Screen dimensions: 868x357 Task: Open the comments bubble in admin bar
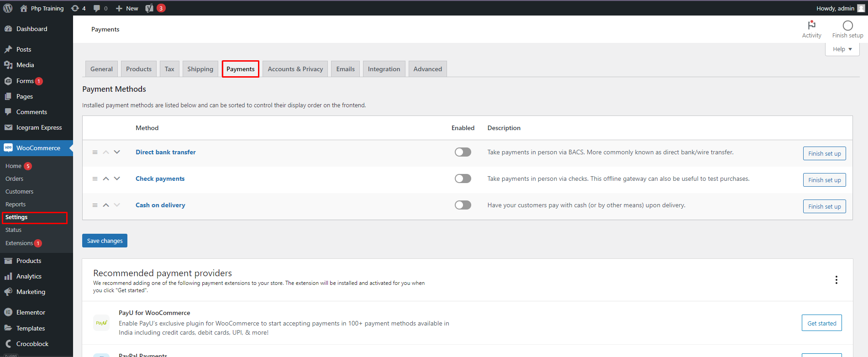pos(97,8)
